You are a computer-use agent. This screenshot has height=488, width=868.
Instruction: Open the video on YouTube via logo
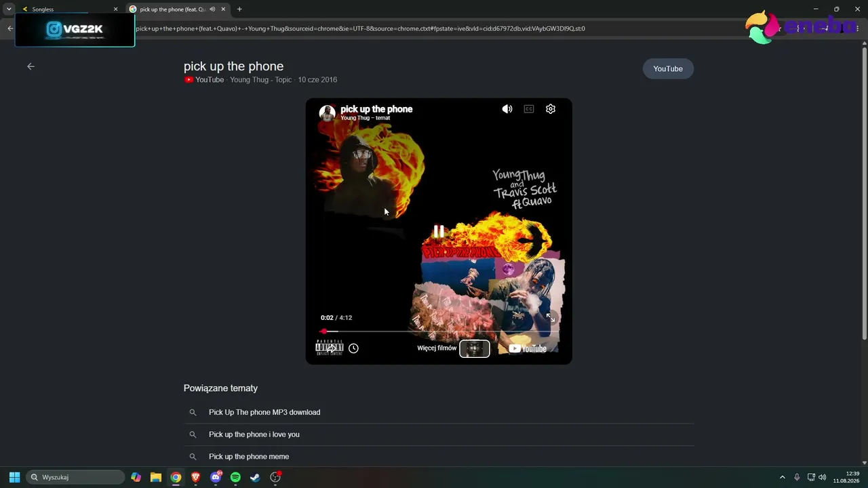(528, 348)
